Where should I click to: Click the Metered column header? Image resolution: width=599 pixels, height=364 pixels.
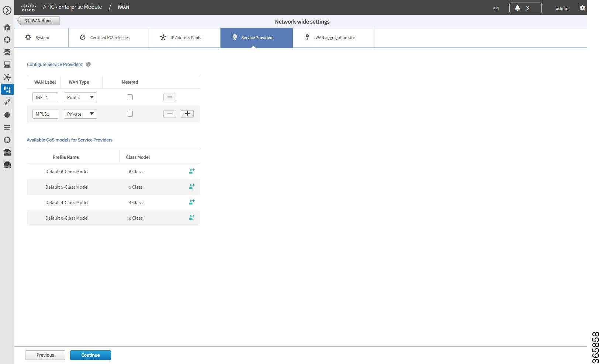pyautogui.click(x=130, y=82)
